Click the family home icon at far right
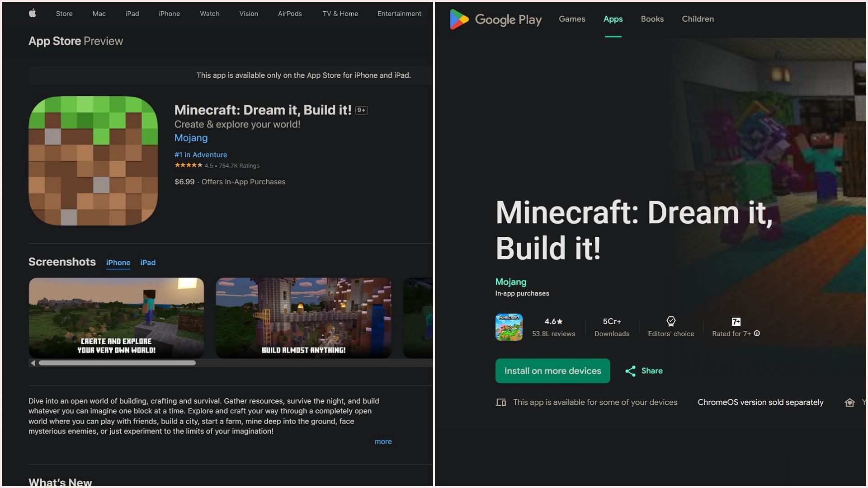The height and width of the screenshot is (488, 868). 849,402
